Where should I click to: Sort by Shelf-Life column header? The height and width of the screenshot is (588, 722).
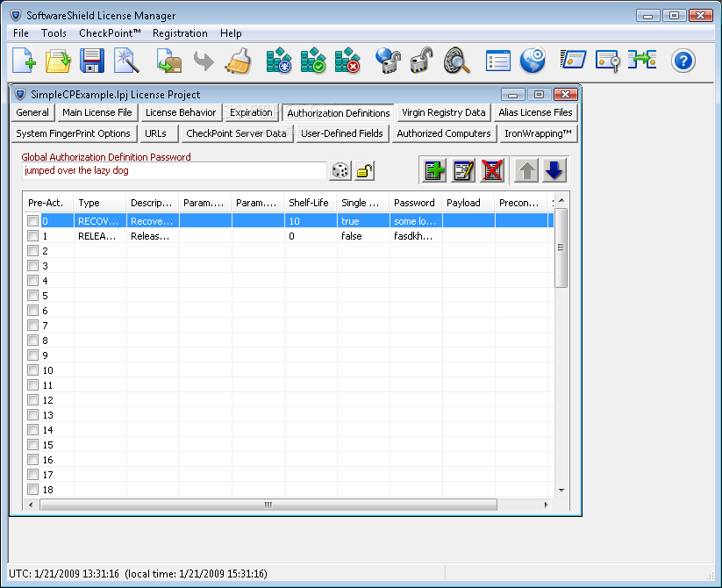[x=311, y=203]
